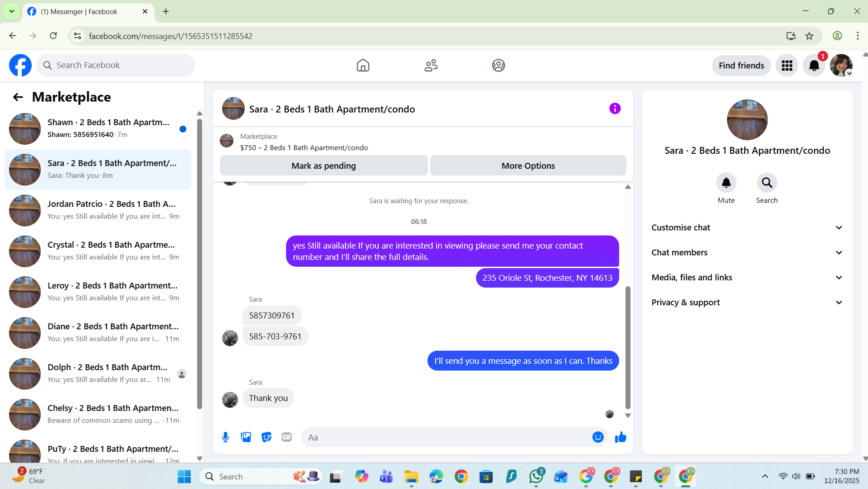Open Crystal's Marketplace conversation
This screenshot has width=868, height=489.
(97, 251)
